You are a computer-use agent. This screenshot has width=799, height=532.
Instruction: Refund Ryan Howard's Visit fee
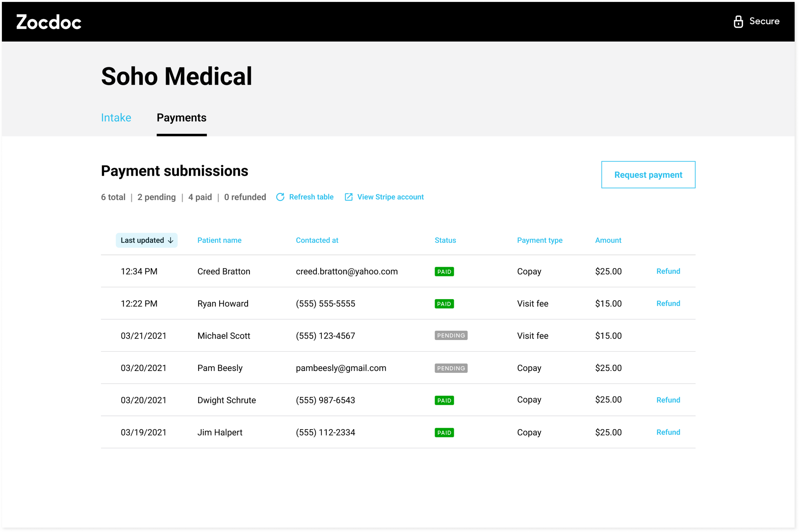click(668, 303)
